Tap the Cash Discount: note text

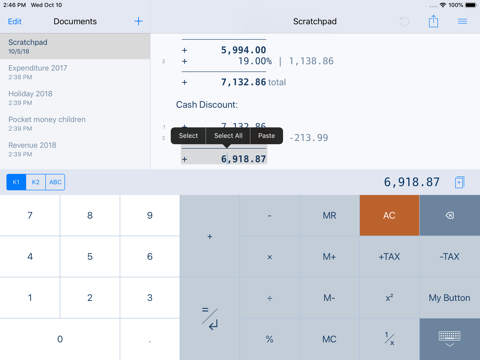(x=207, y=105)
